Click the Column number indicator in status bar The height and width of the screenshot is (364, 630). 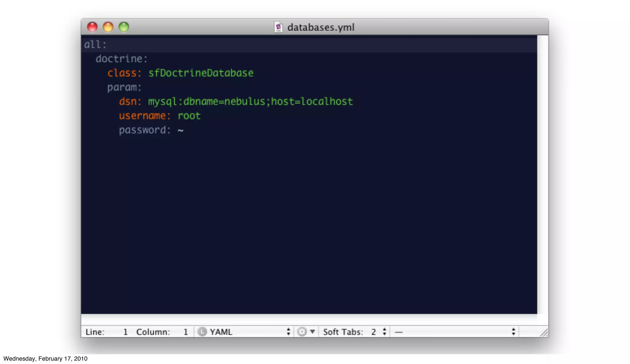coord(185,332)
